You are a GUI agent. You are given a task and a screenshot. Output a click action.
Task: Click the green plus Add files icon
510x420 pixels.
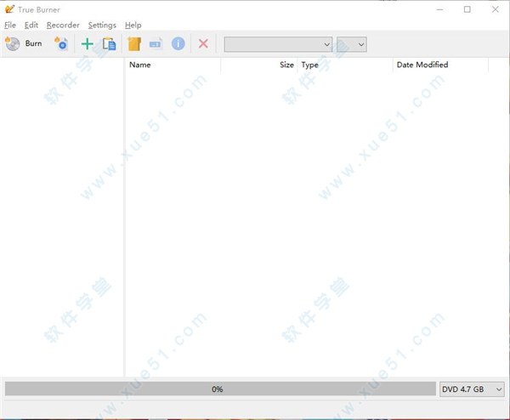pyautogui.click(x=88, y=44)
